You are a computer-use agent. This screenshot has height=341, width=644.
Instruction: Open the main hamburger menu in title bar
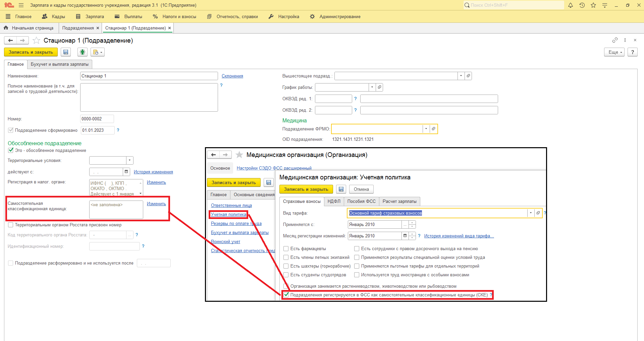click(x=21, y=5)
